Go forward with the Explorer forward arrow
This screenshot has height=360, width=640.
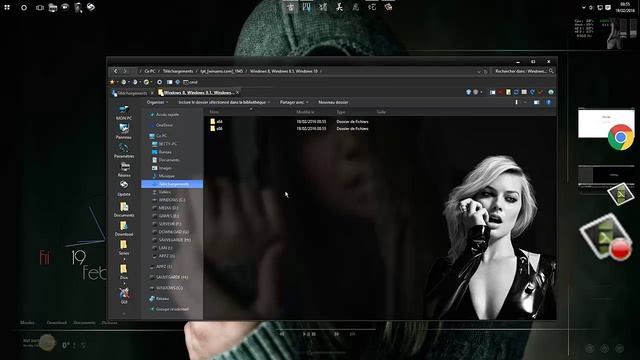pyautogui.click(x=125, y=71)
